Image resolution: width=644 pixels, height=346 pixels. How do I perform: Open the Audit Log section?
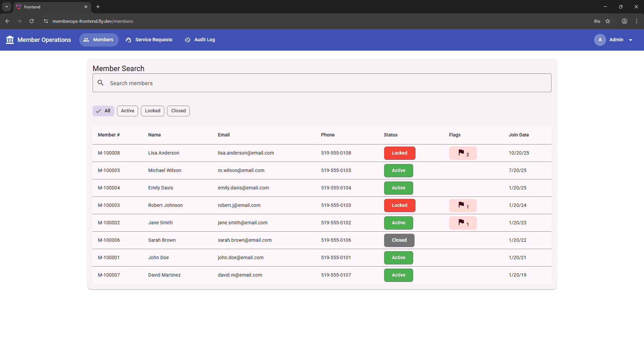200,40
